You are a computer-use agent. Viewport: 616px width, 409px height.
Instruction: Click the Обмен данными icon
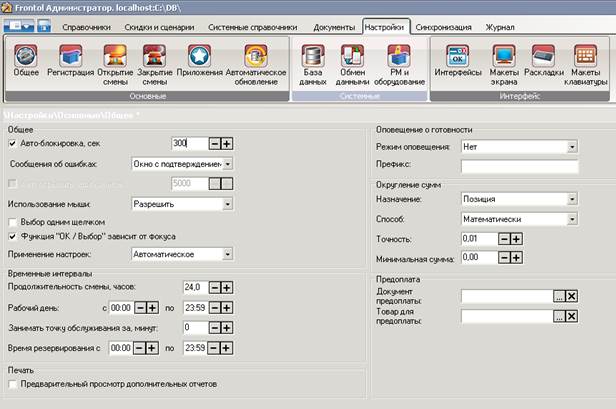[353, 62]
